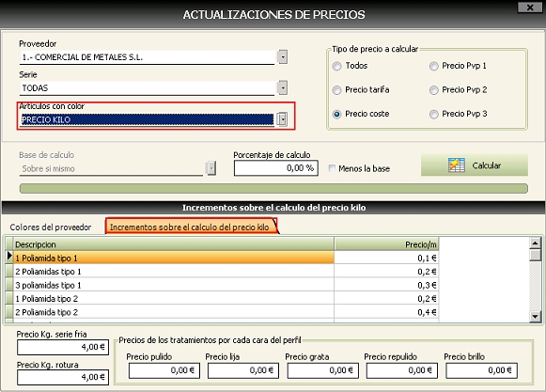Select the Todos price type option
The height and width of the screenshot is (392, 546).
pyautogui.click(x=336, y=66)
